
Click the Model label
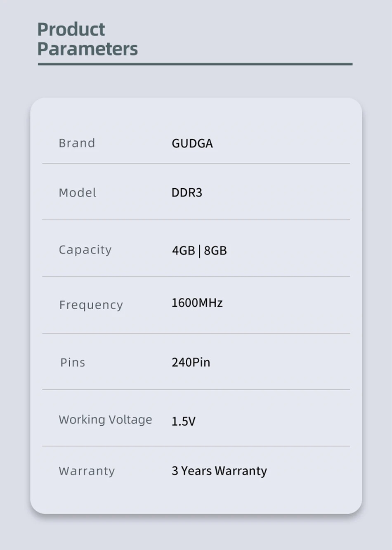pyautogui.click(x=77, y=192)
